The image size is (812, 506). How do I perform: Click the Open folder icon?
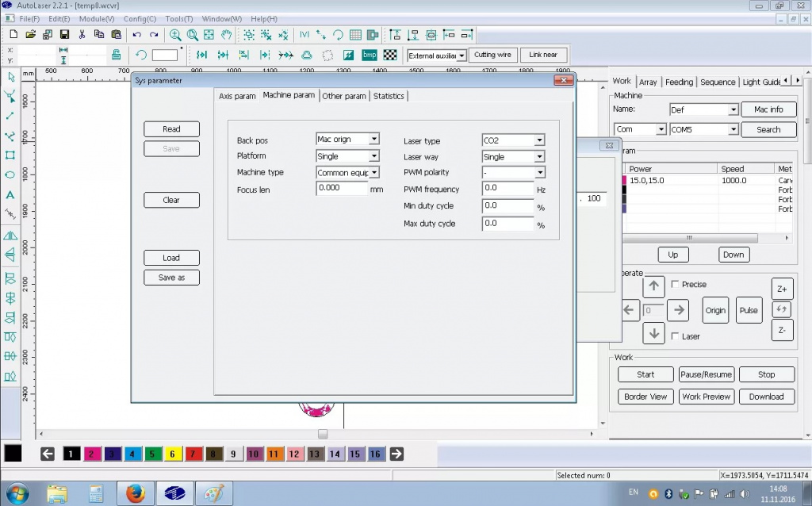coord(31,35)
